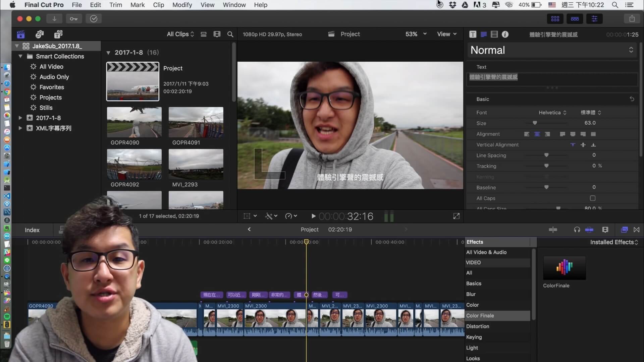The image size is (644, 362).
Task: Select the All Video smart collection
Action: [51, 67]
